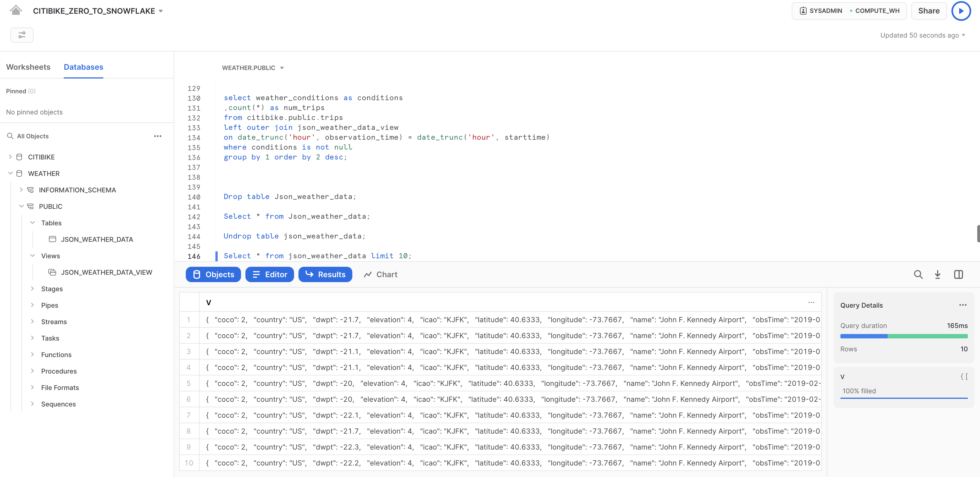
Task: Open the filter settings icon
Action: (22, 35)
